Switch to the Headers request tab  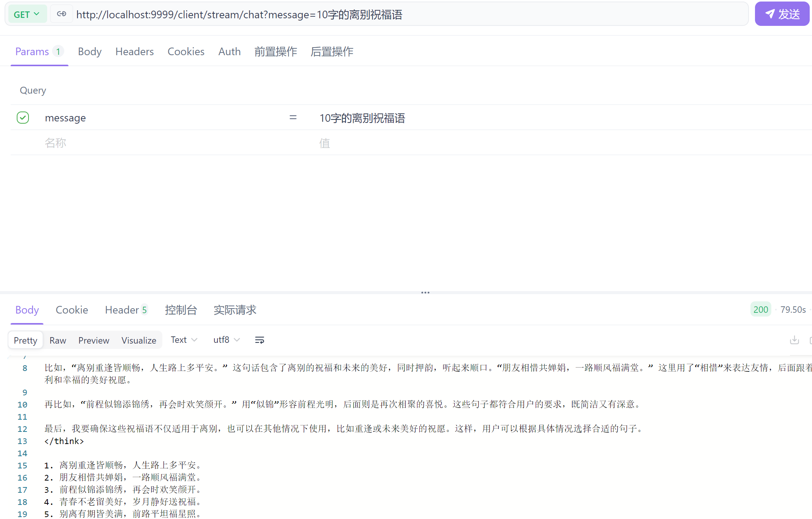click(134, 51)
